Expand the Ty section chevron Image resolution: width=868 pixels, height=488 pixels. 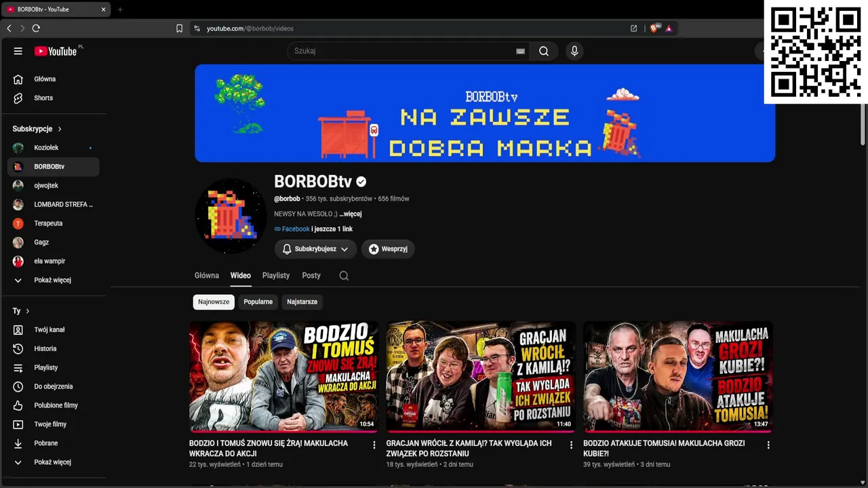(x=28, y=311)
